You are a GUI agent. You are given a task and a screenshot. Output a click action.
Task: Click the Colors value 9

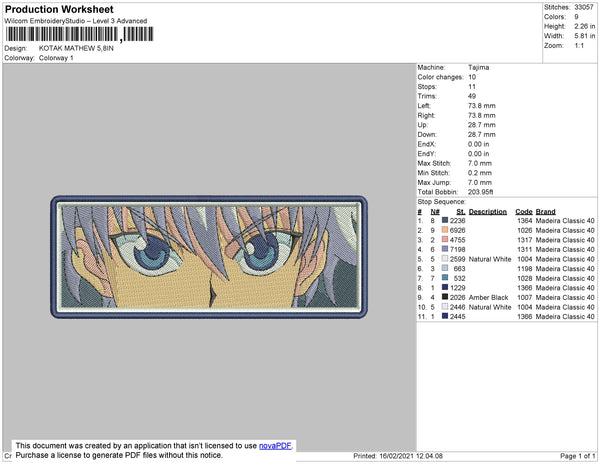(576, 17)
